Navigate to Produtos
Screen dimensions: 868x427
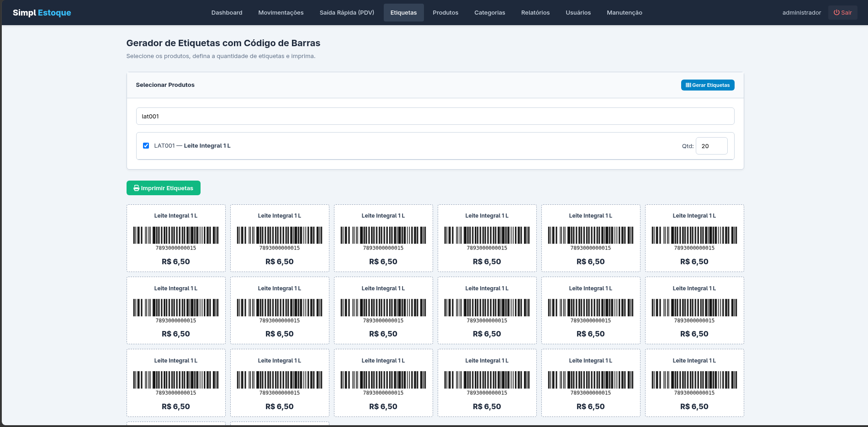point(445,13)
